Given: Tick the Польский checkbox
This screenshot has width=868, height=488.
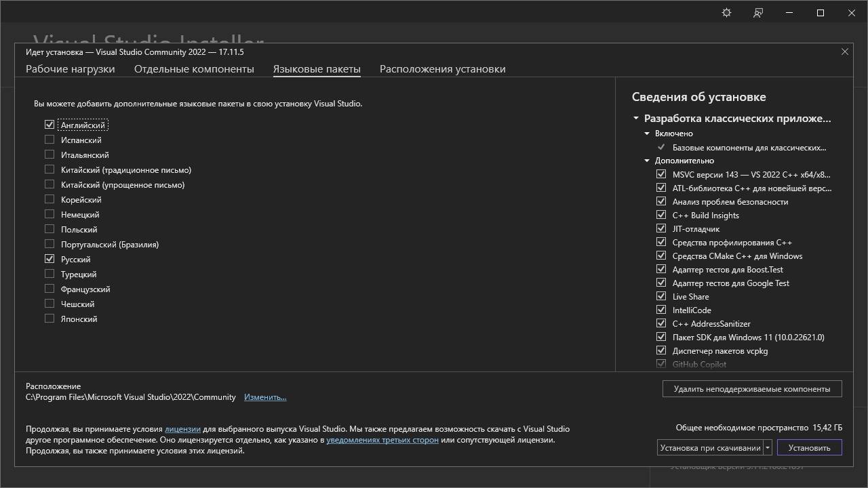Looking at the screenshot, I should [x=50, y=229].
